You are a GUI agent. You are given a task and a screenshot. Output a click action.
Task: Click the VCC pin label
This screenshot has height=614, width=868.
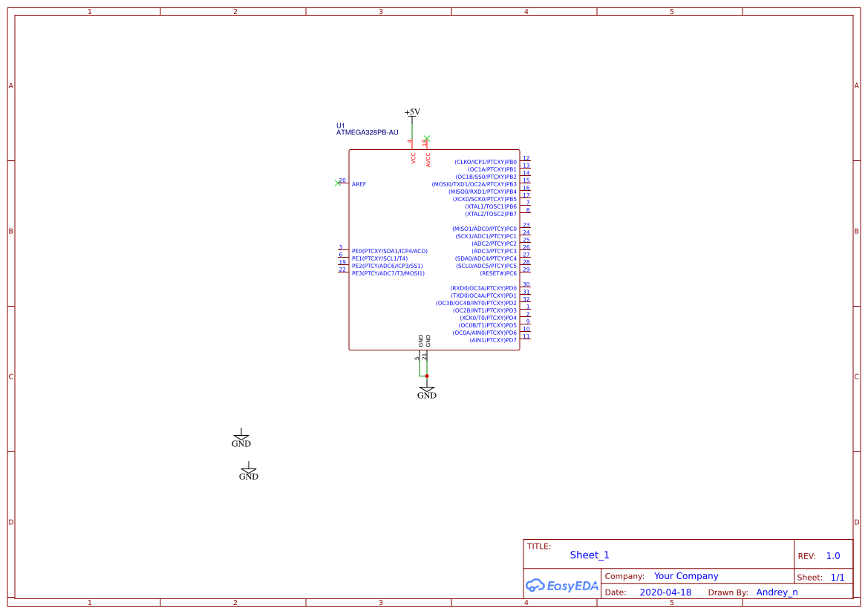[x=413, y=158]
